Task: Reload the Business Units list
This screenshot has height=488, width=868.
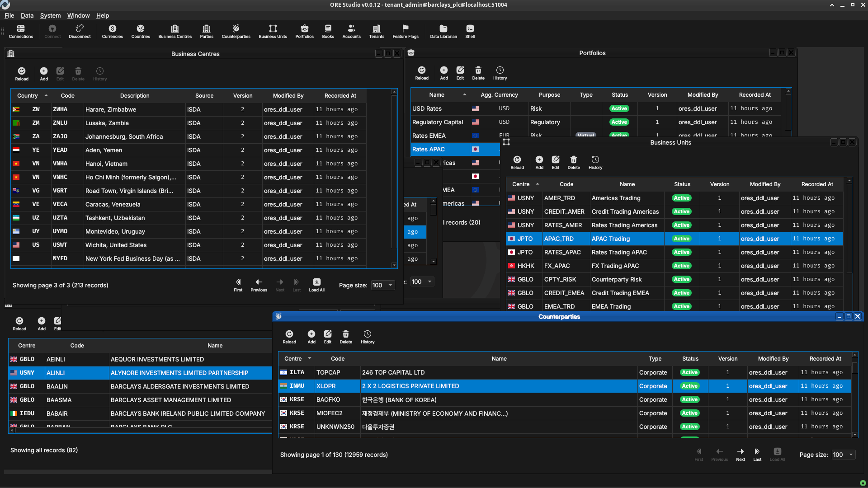Action: [x=517, y=162]
